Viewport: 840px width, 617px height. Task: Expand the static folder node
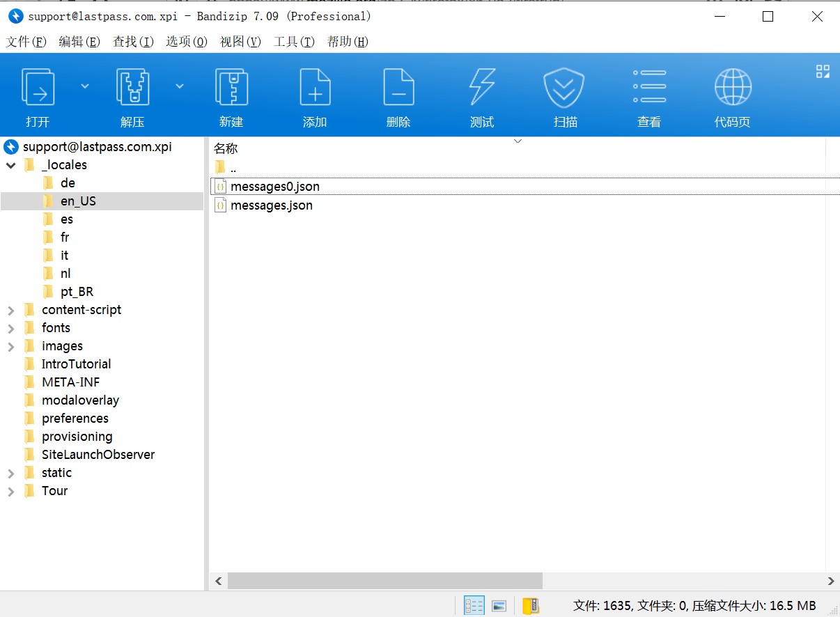11,473
